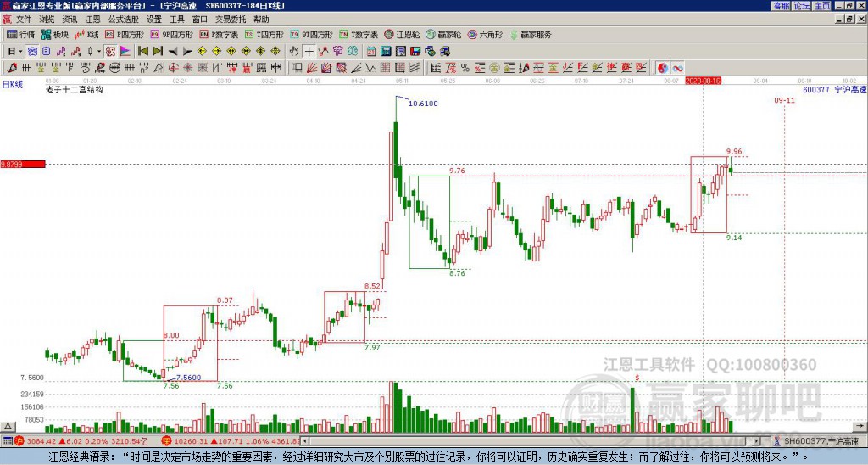Click the 老子十二宫结构 chart title
The width and height of the screenshot is (868, 465).
tap(75, 89)
